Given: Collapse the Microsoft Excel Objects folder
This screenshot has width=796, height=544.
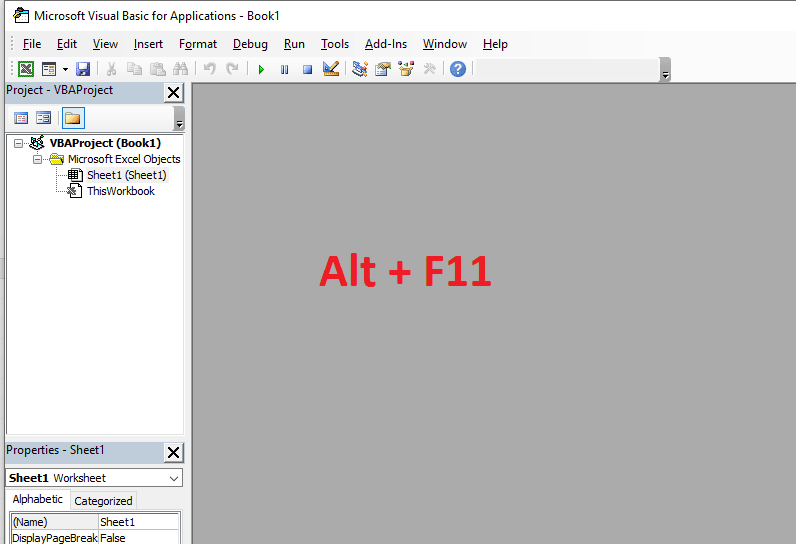Looking at the screenshot, I should [37, 159].
